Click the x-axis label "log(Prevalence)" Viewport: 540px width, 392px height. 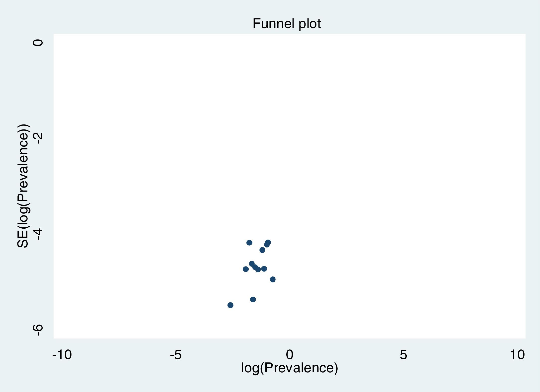[289, 368]
